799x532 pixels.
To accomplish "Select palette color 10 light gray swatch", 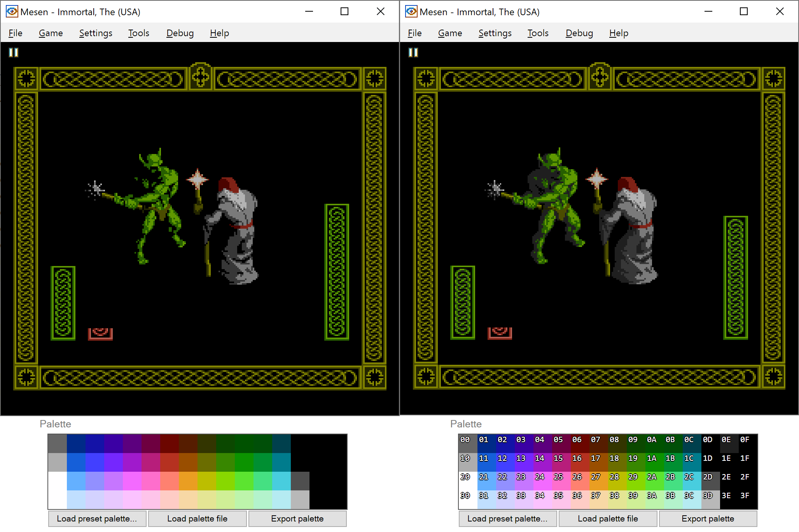I will tap(468, 462).
